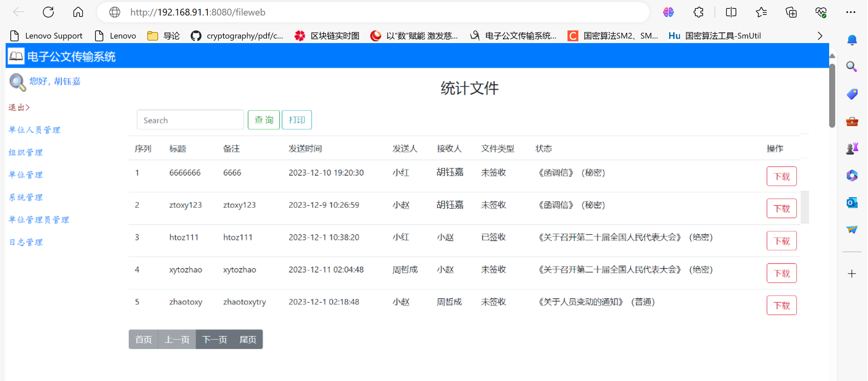
Task: Download the file titled htoz111
Action: click(x=781, y=241)
